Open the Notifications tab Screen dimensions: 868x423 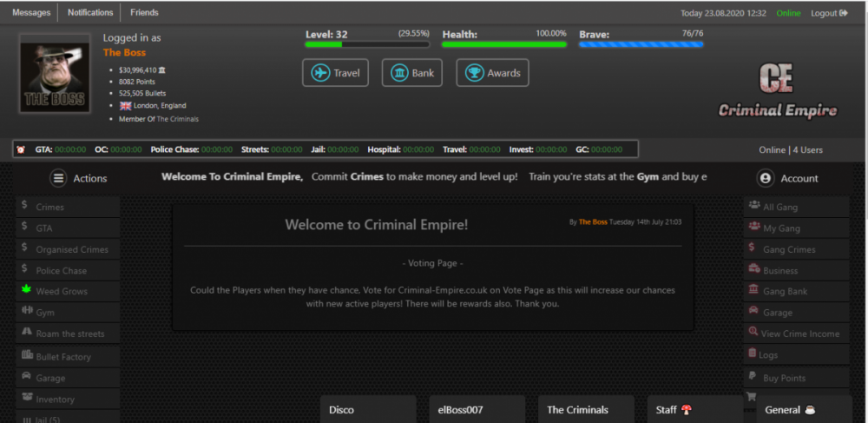coord(90,13)
